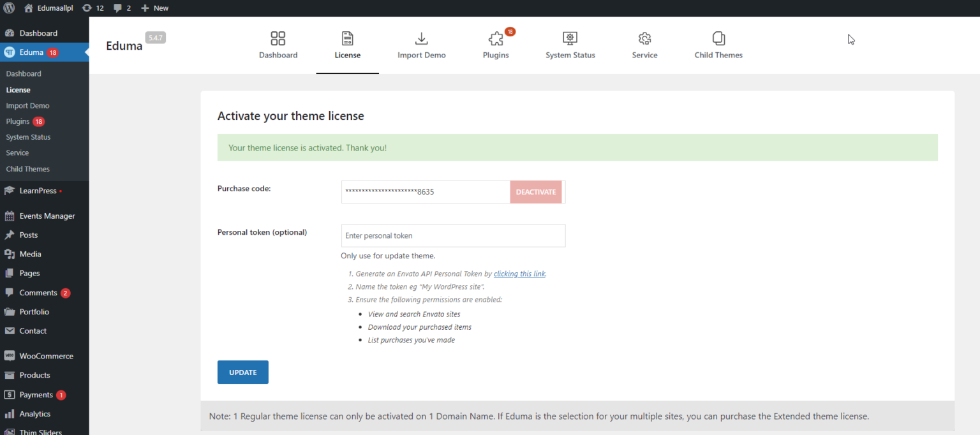
Task: Click the Enter personal token field
Action: (x=452, y=235)
